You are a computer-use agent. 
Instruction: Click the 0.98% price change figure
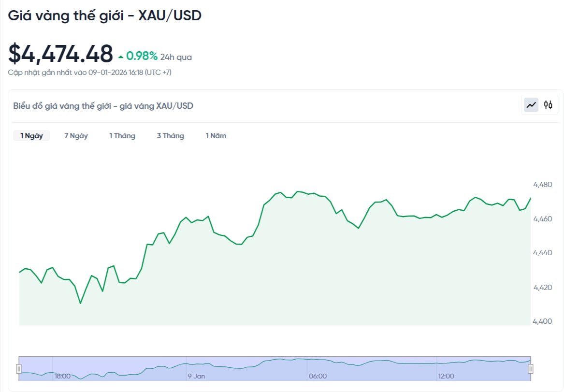142,57
